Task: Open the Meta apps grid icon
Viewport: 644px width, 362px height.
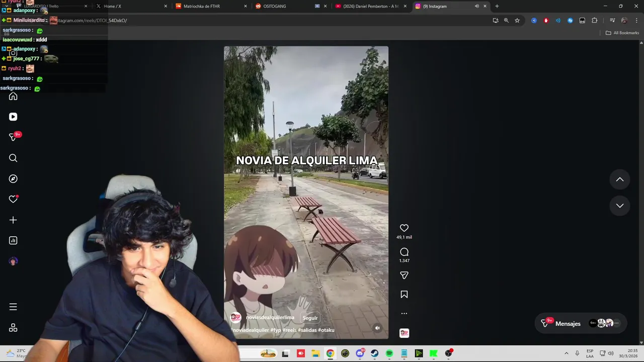Action: pos(13,327)
